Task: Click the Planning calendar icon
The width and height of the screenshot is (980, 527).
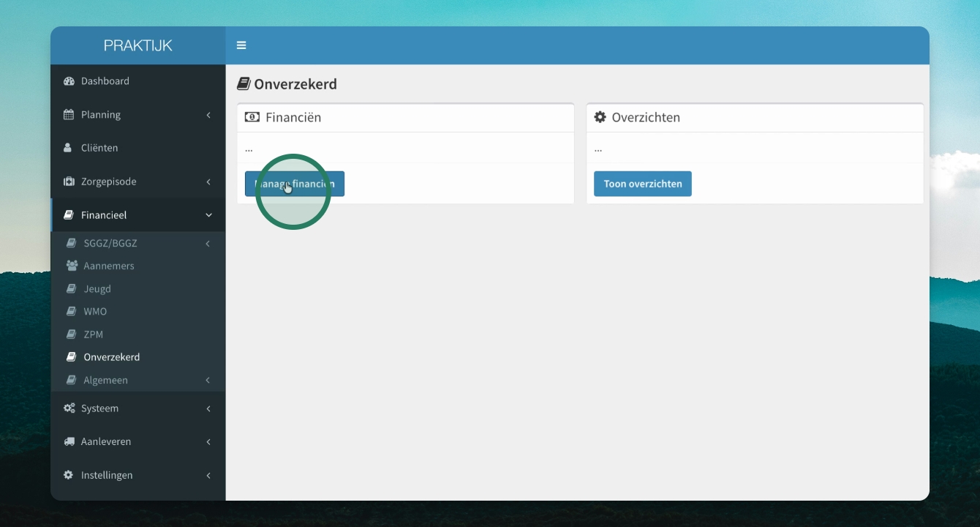Action: pos(69,114)
